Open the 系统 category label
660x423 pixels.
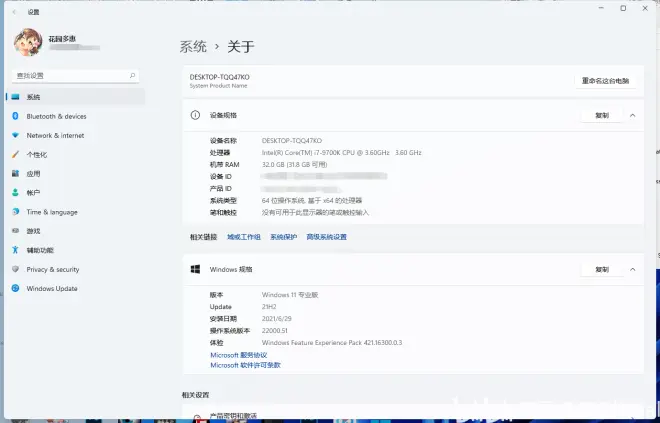click(33, 97)
